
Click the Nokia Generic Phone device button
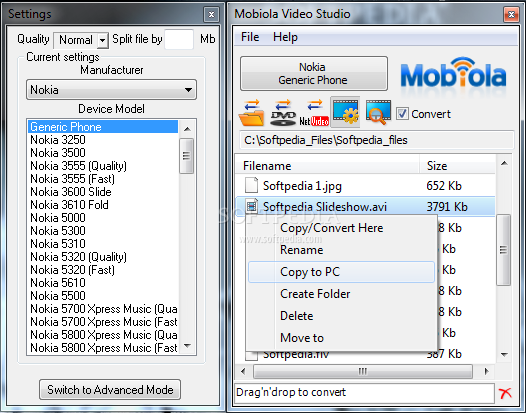pyautogui.click(x=314, y=73)
